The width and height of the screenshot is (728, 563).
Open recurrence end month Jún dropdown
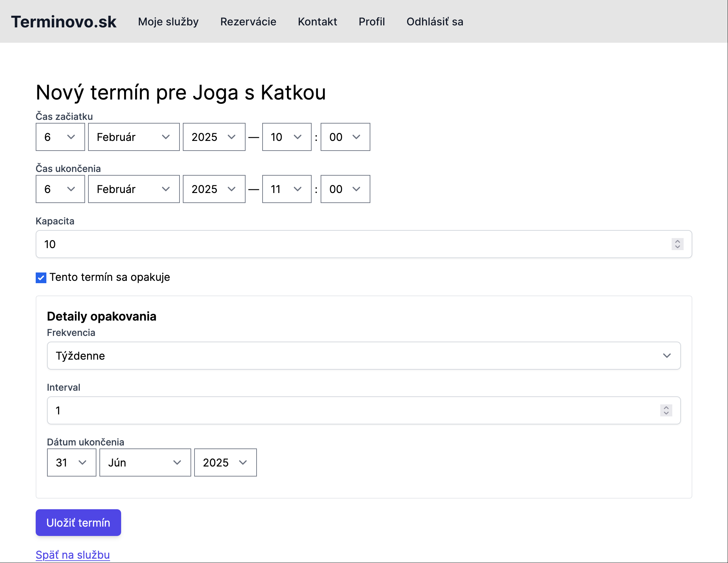[145, 462]
